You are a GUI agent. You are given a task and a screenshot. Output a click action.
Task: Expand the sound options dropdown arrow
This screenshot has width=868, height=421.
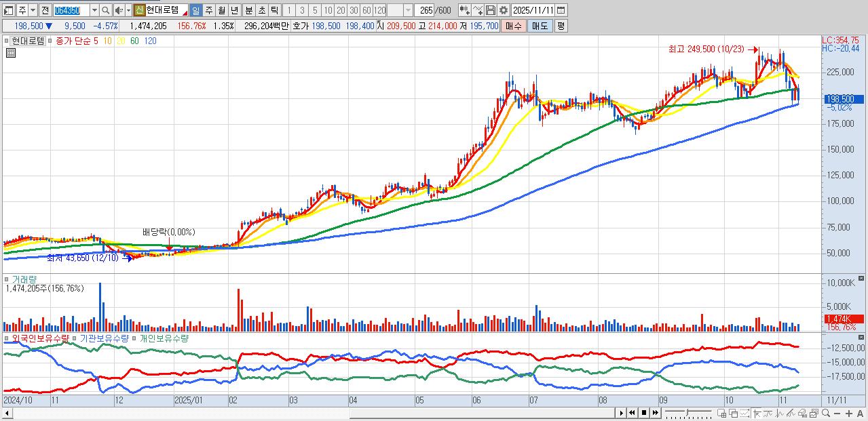coord(128,10)
